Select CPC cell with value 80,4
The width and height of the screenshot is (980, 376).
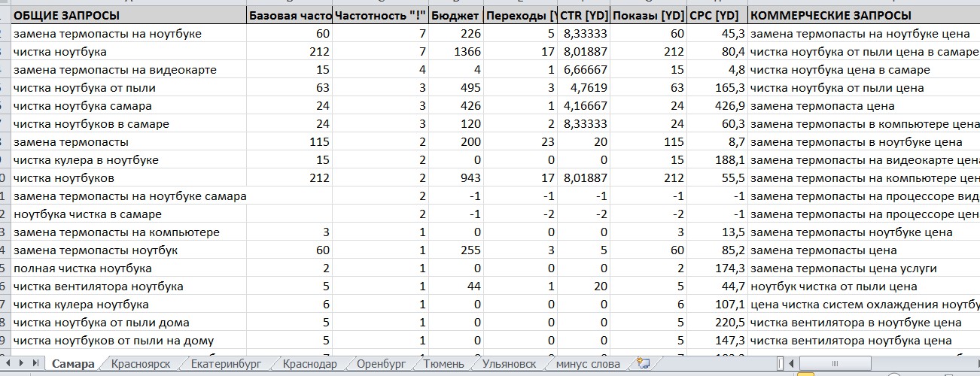point(717,52)
